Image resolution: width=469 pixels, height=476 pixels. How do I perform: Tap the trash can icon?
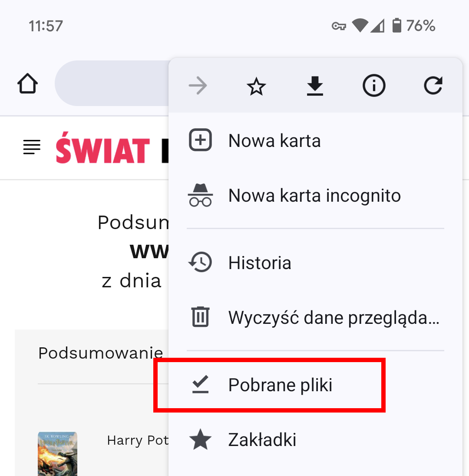pyautogui.click(x=200, y=316)
